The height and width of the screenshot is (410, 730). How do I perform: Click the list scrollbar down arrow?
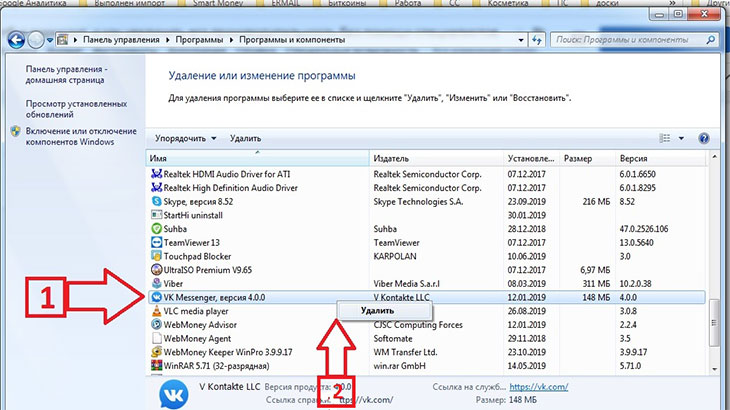[x=714, y=369]
